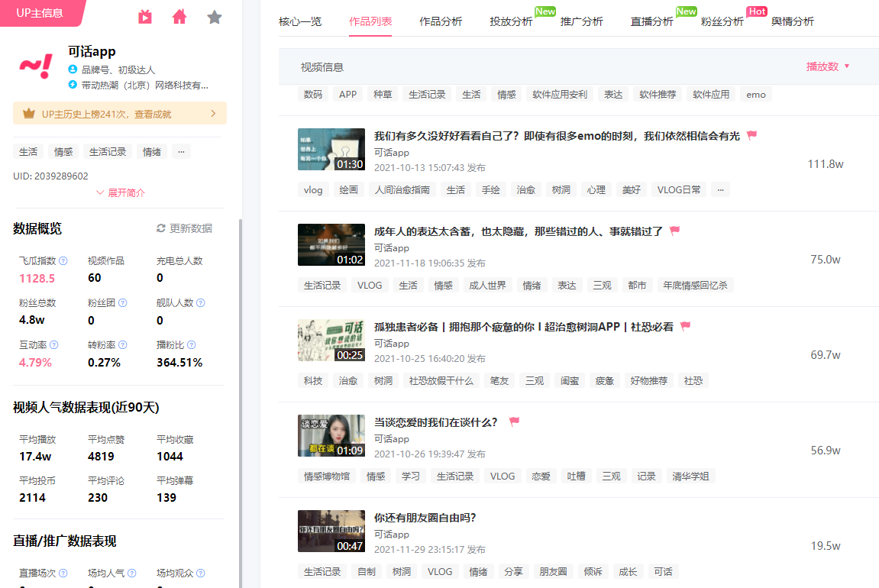This screenshot has height=588, width=879.
Task: Favorite this UP with the star icon
Action: click(214, 17)
